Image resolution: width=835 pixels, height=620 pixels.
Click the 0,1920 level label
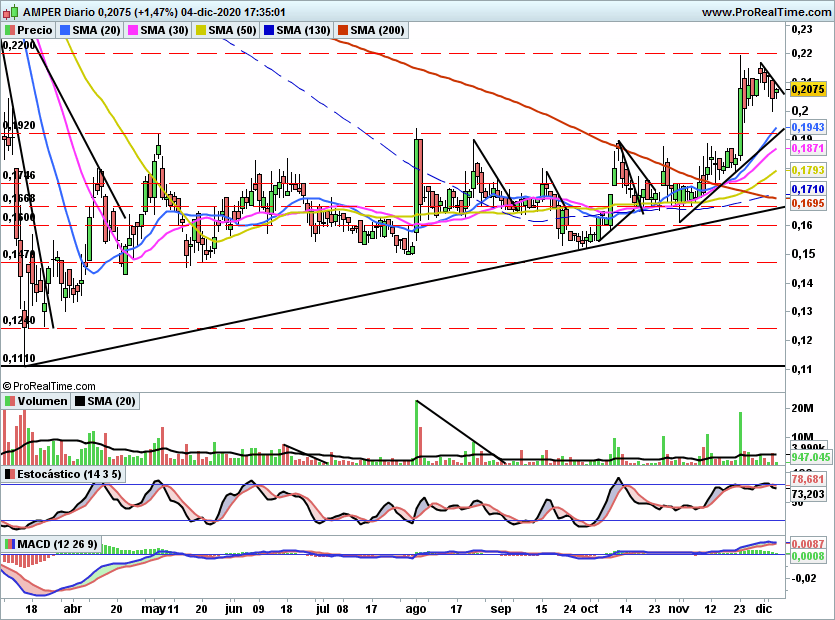pyautogui.click(x=19, y=125)
